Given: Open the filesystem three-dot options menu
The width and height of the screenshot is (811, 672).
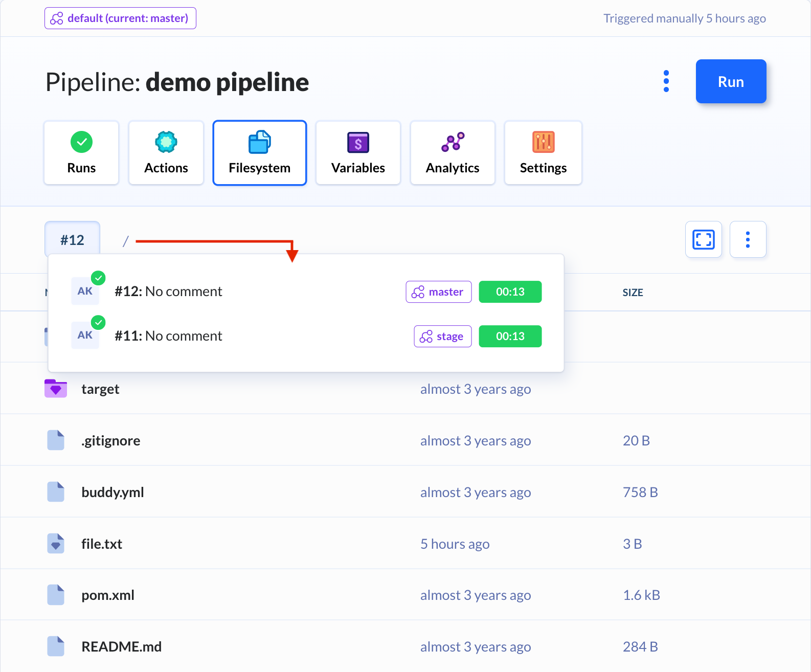Looking at the screenshot, I should pos(748,239).
